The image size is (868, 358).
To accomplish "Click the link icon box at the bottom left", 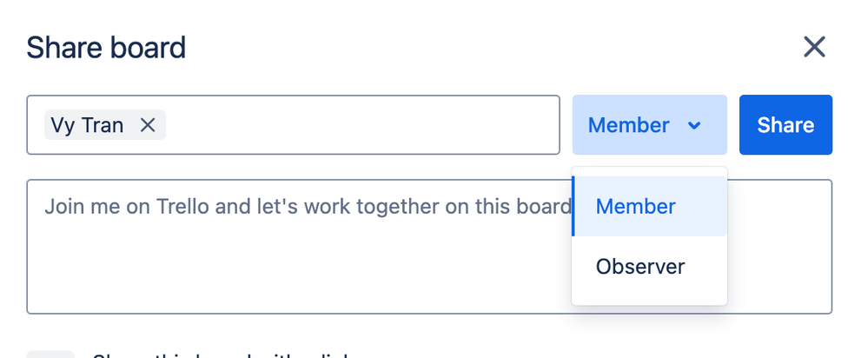I will pyautogui.click(x=50, y=355).
